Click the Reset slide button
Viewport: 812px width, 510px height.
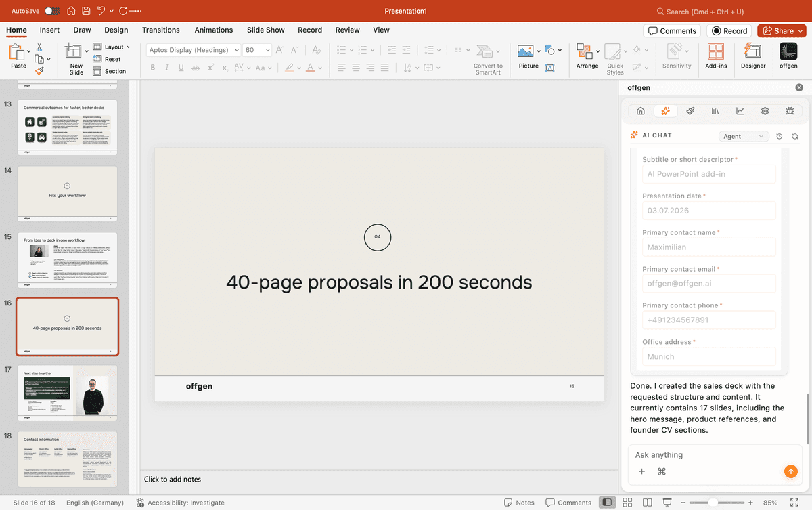[x=107, y=59]
